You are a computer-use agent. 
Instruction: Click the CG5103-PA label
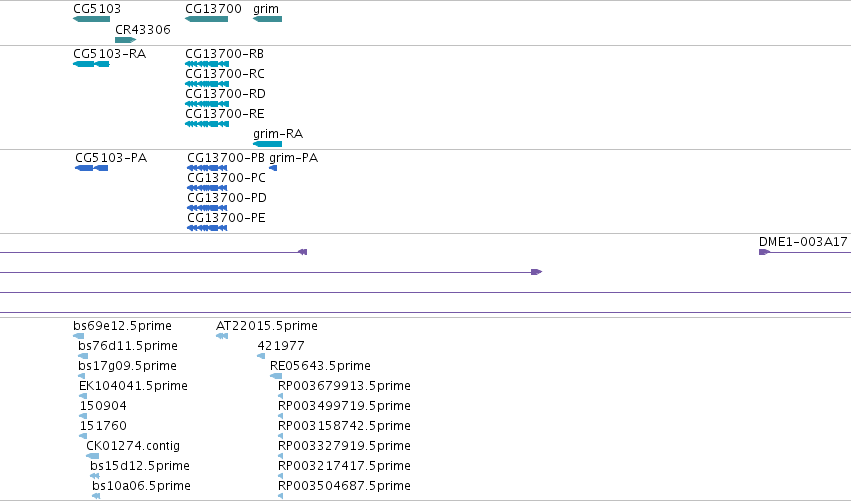[x=111, y=158]
